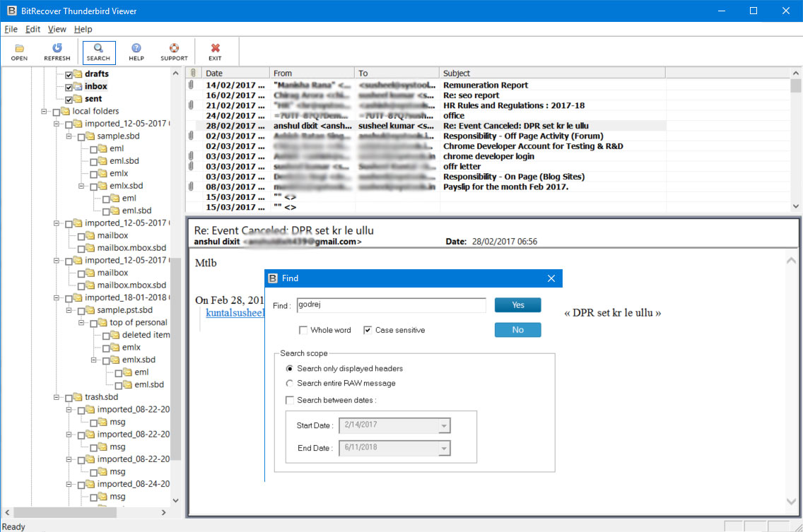This screenshot has width=803, height=532.
Task: Open the Edit menu
Action: 33,29
